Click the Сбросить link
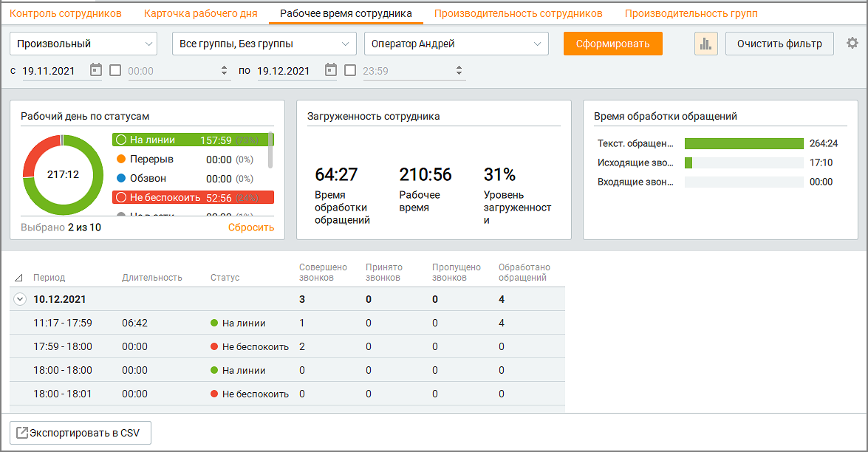Image resolution: width=868 pixels, height=452 pixels. point(250,227)
